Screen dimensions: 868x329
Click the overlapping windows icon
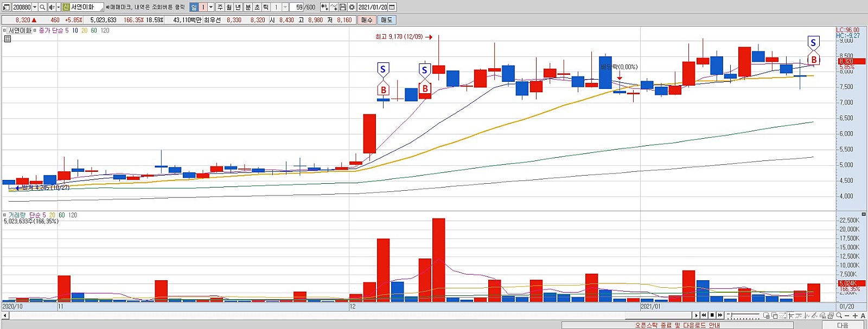click(775, 315)
